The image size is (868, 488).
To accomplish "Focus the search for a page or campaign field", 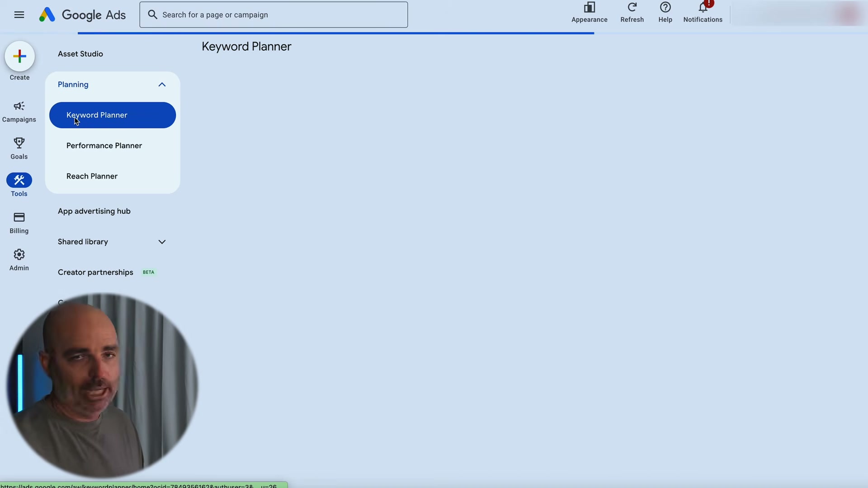I will point(274,15).
